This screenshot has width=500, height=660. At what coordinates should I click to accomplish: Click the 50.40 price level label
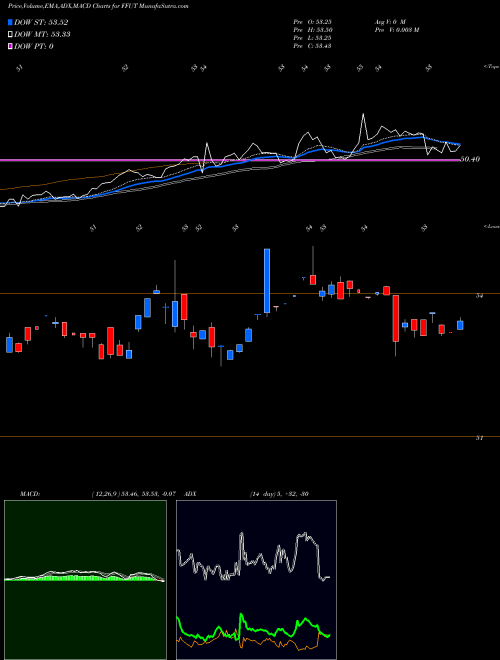point(470,159)
